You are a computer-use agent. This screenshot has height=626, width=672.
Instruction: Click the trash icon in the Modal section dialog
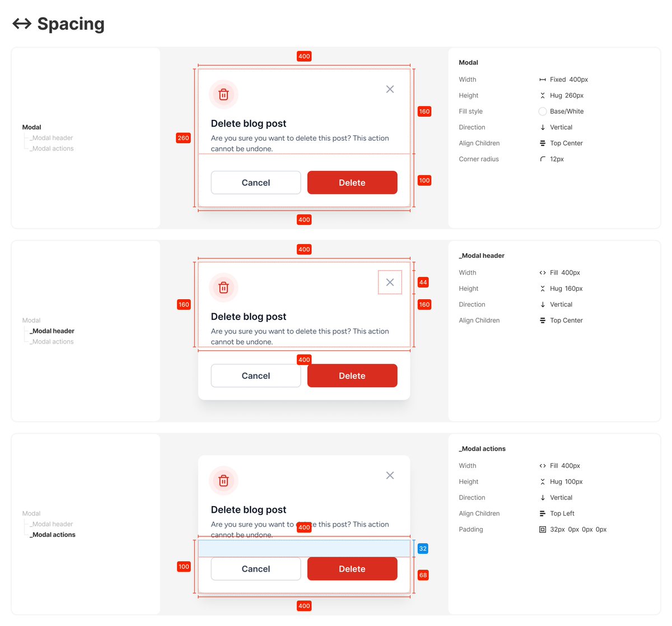(223, 94)
